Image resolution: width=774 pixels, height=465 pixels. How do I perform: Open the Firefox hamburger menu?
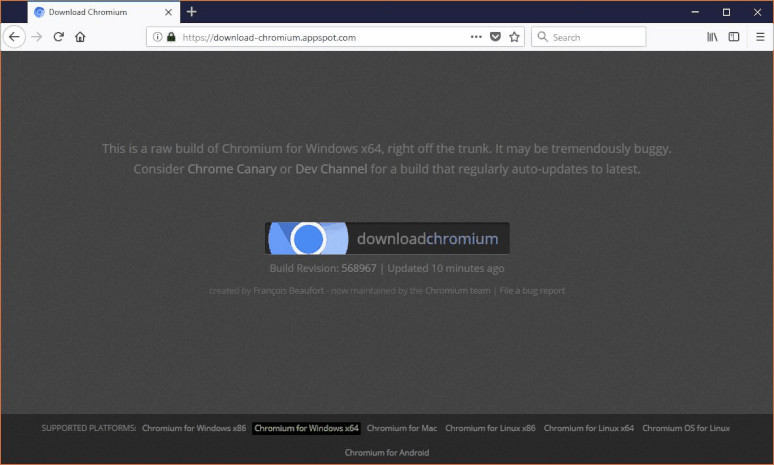[x=760, y=37]
